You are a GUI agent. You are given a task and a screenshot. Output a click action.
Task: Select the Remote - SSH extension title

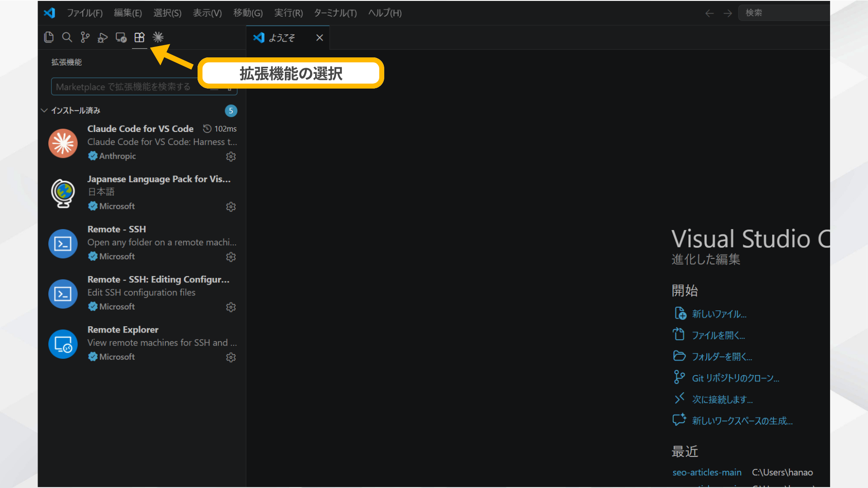tap(117, 229)
